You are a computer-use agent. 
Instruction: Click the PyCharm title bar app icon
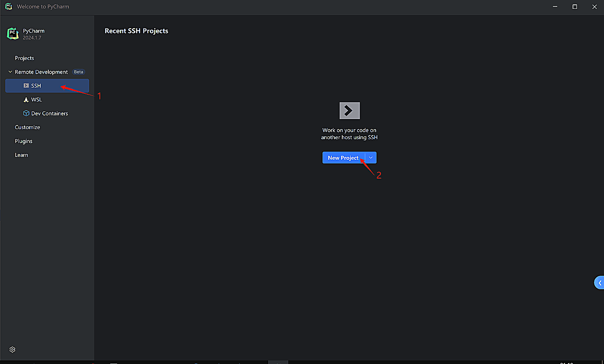pos(8,6)
